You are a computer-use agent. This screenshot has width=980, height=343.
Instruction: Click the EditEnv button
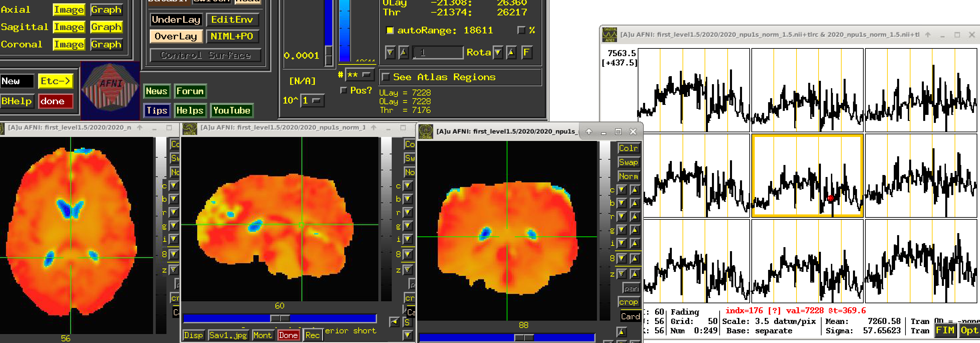coord(232,20)
